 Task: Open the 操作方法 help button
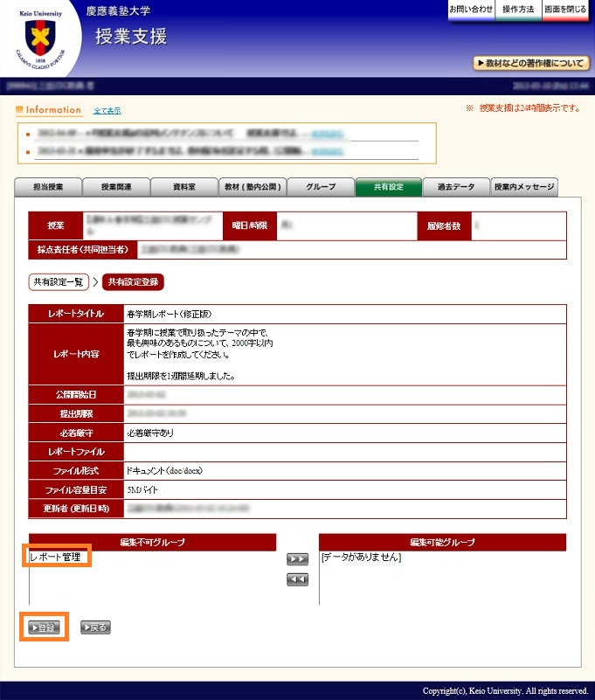(x=518, y=10)
